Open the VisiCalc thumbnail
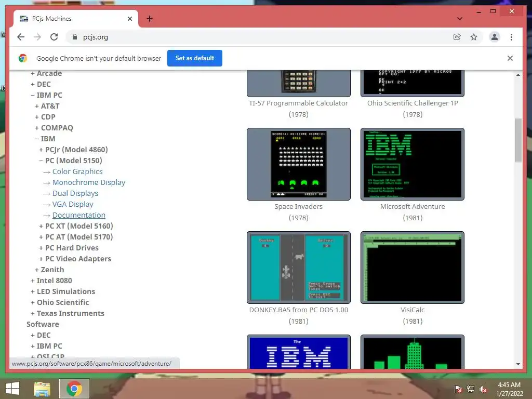 [413, 268]
